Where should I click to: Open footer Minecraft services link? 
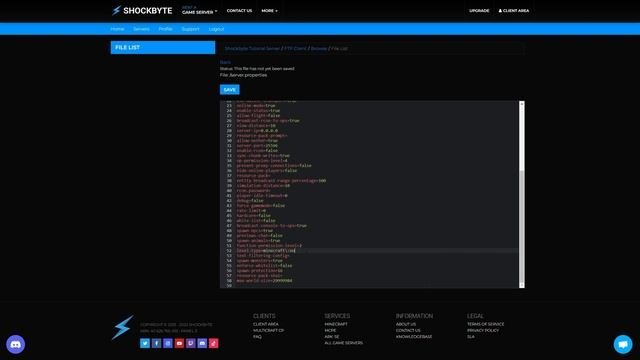click(x=336, y=324)
